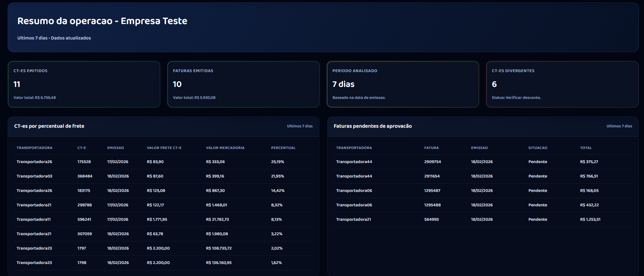Screen dimensions: 644x276
Task: Click "Ultimos 7 dias" in the Faturas pendentes panel
Action: tap(619, 126)
